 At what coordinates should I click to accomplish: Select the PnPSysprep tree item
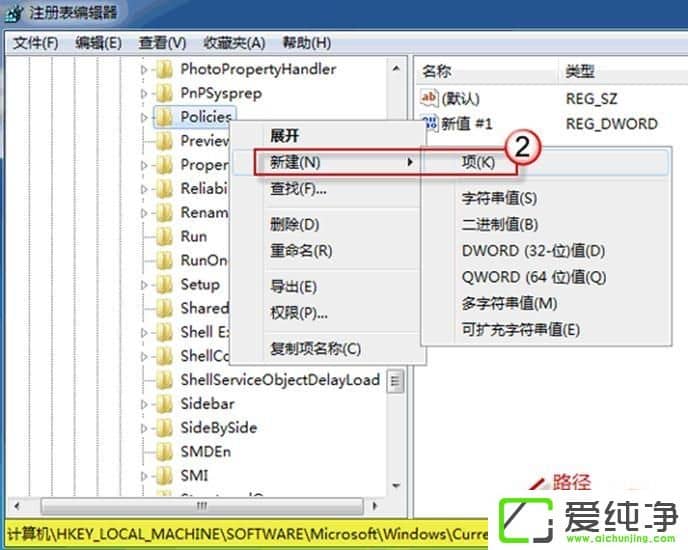tap(221, 93)
